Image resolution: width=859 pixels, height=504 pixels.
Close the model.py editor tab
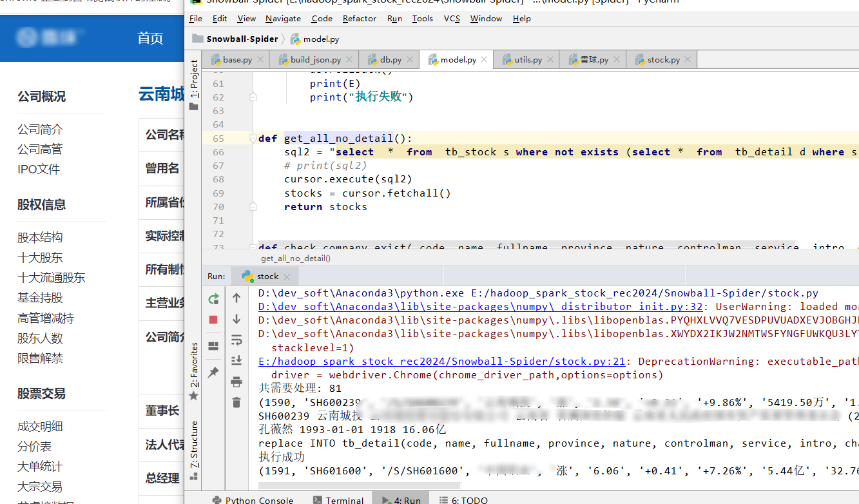[x=485, y=60]
